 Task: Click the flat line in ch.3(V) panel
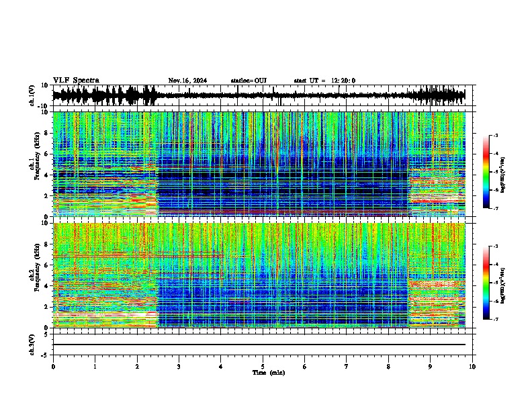259,345
